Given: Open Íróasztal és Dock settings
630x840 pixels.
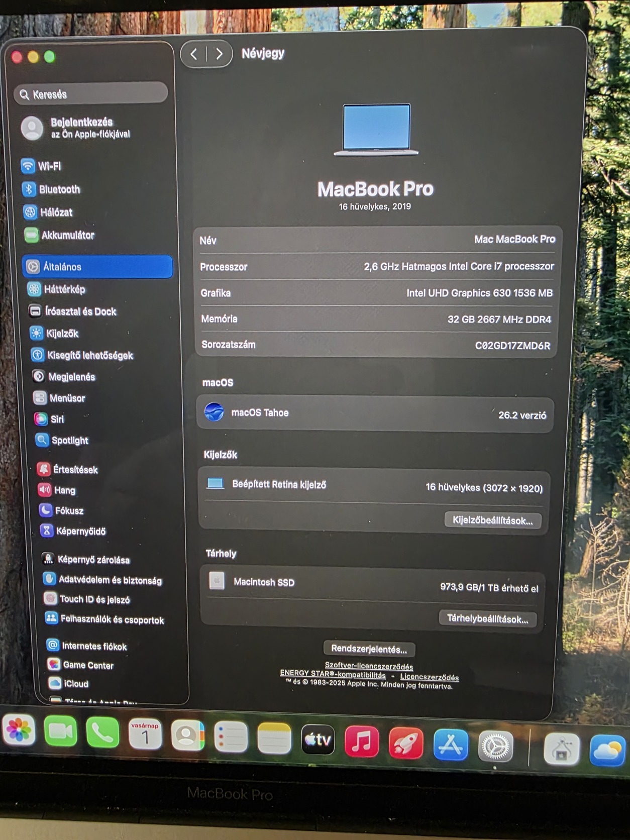Looking at the screenshot, I should [x=73, y=311].
